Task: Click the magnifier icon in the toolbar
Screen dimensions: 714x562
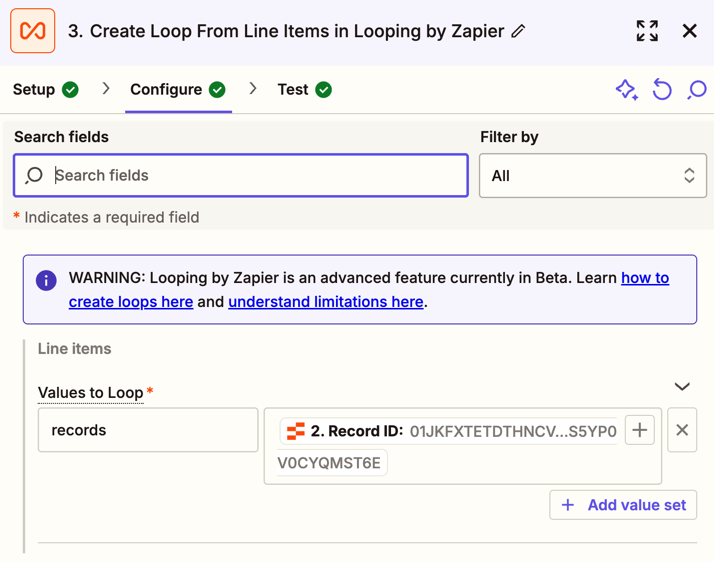Action: pyautogui.click(x=697, y=90)
